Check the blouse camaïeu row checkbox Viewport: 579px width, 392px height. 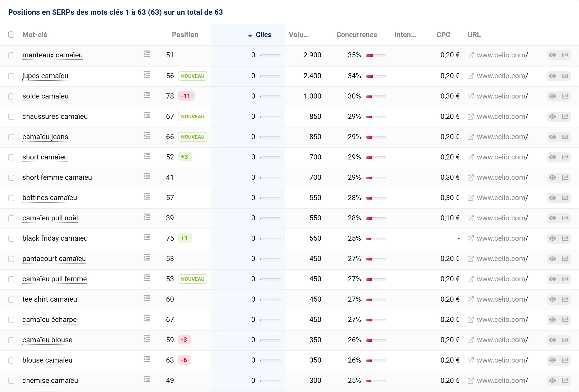11,361
